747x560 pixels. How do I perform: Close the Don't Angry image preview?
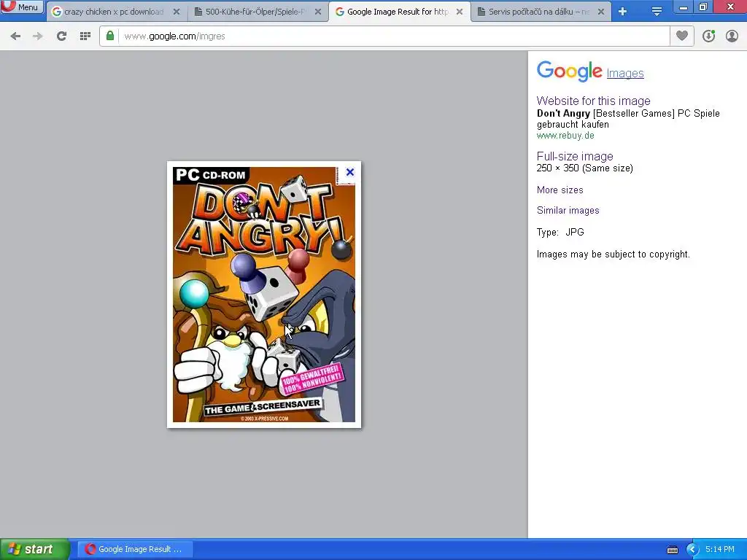[349, 172]
